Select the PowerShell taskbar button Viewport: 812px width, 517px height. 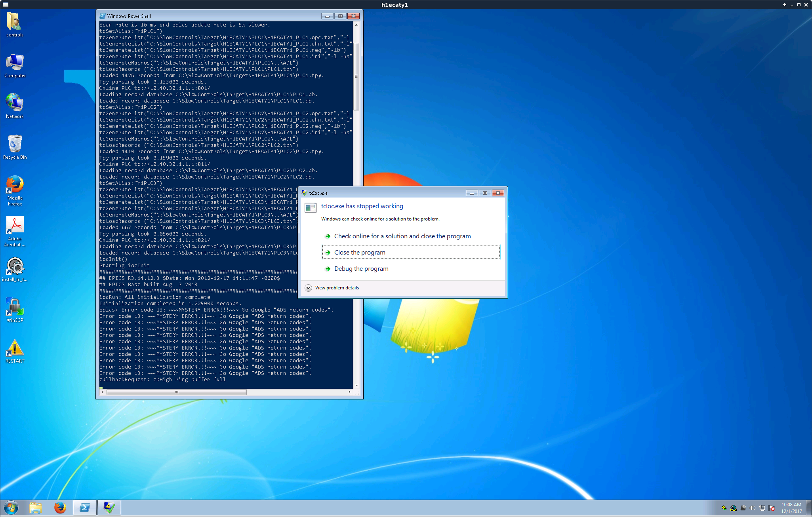coord(85,507)
